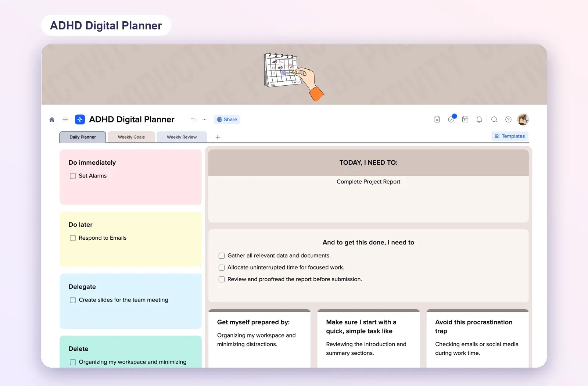Click the Delete heading

78,349
